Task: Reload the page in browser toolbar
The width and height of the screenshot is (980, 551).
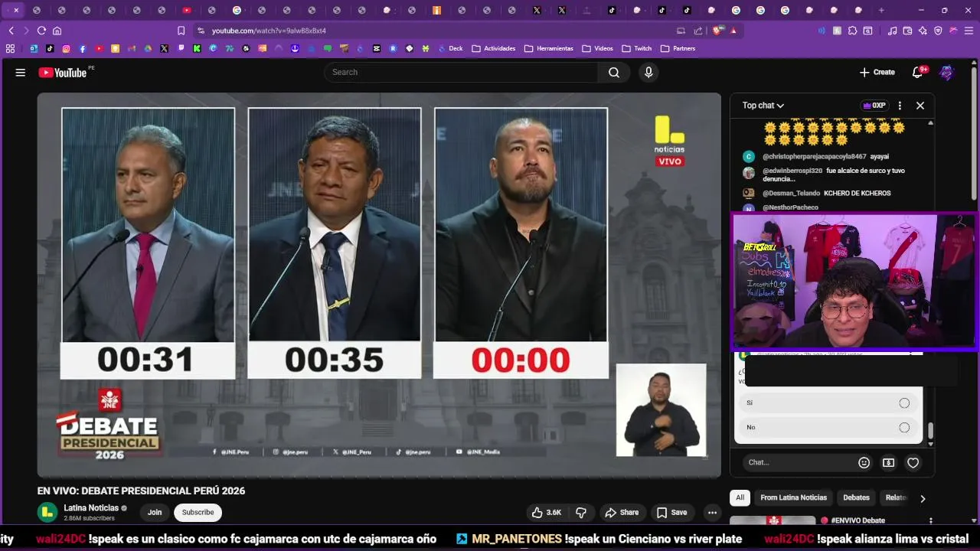Action: [x=41, y=31]
